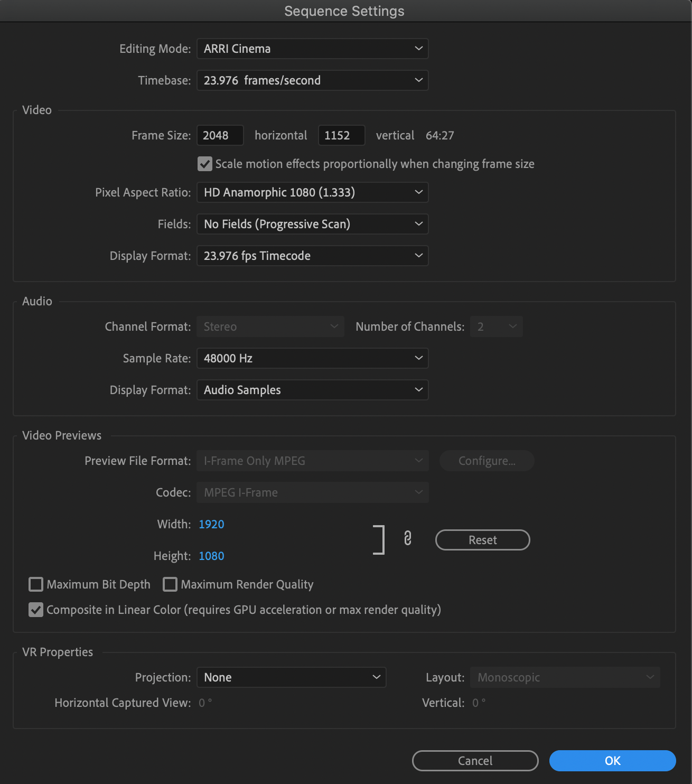Viewport: 692px width, 784px height.
Task: Open the Editing Mode dropdown
Action: click(312, 49)
